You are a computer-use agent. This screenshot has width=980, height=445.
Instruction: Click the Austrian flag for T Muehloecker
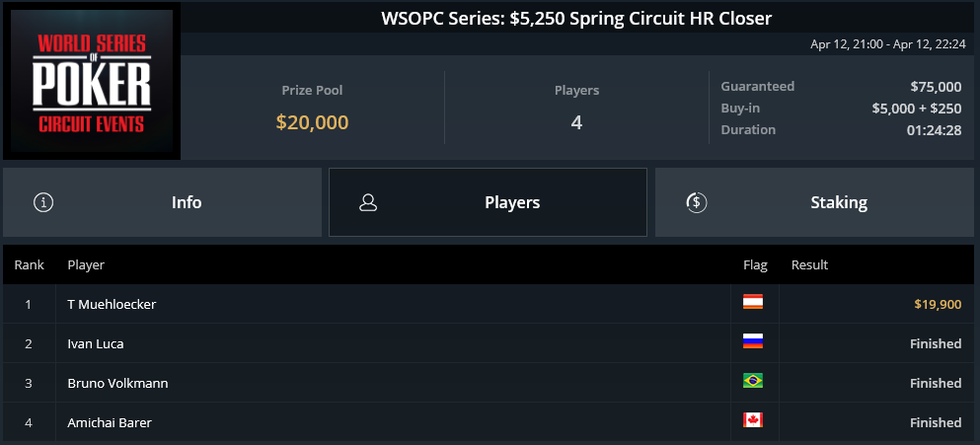(x=752, y=303)
